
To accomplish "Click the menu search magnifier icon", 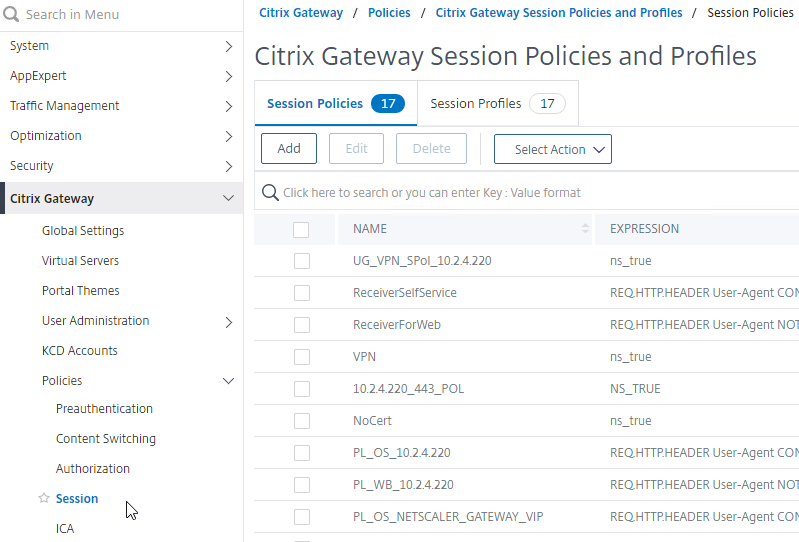I will point(11,14).
